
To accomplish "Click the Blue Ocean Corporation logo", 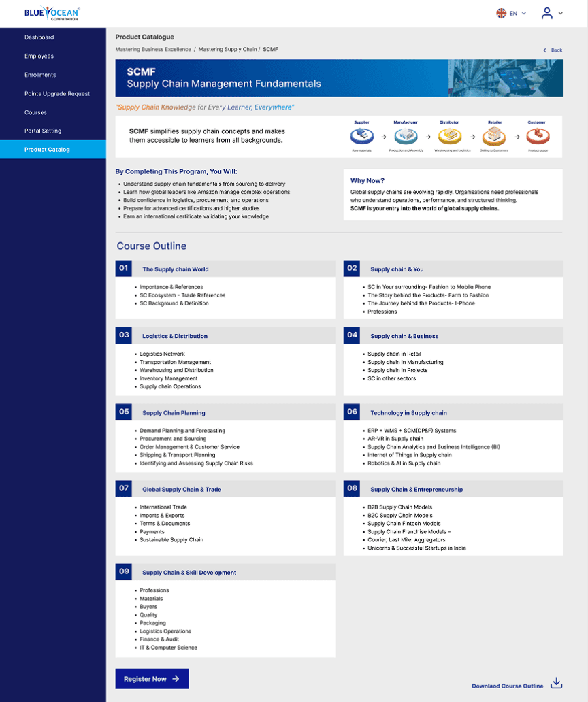I will (x=52, y=14).
